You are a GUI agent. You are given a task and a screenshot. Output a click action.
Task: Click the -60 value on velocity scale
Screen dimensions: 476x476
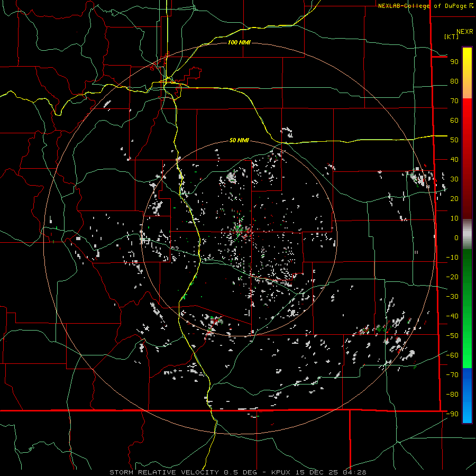pyautogui.click(x=452, y=355)
